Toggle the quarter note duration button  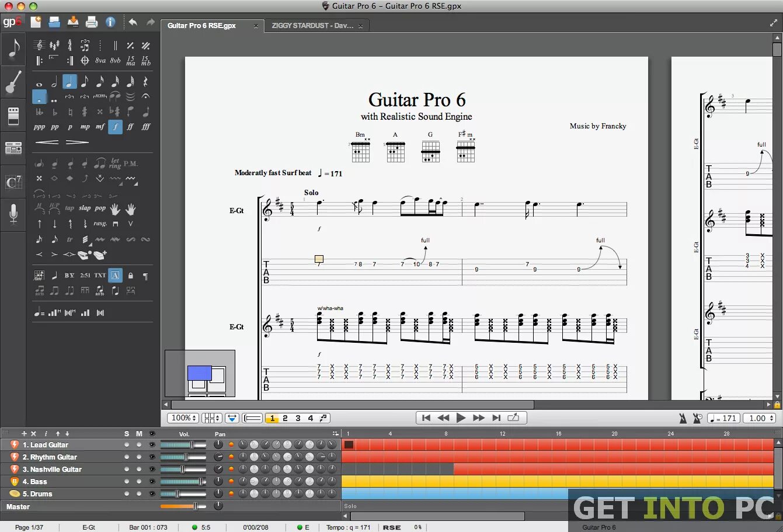click(69, 82)
